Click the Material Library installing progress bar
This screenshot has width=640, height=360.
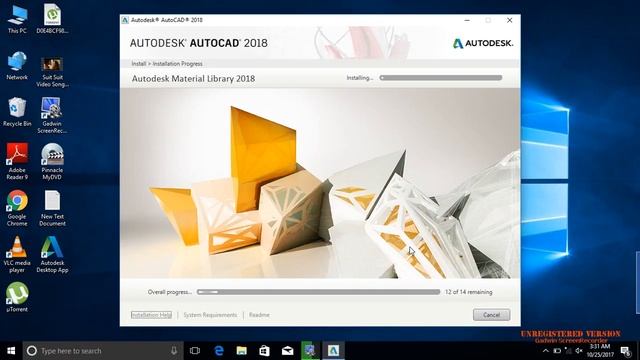click(441, 78)
